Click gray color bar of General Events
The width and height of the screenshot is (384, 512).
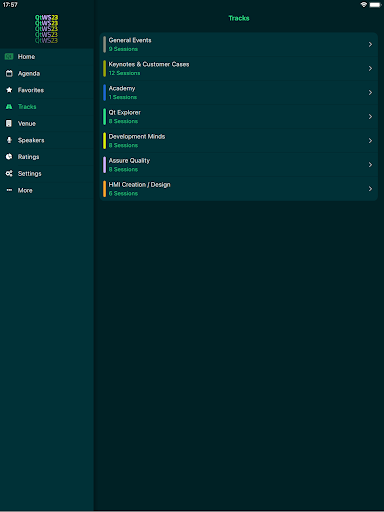coord(104,44)
